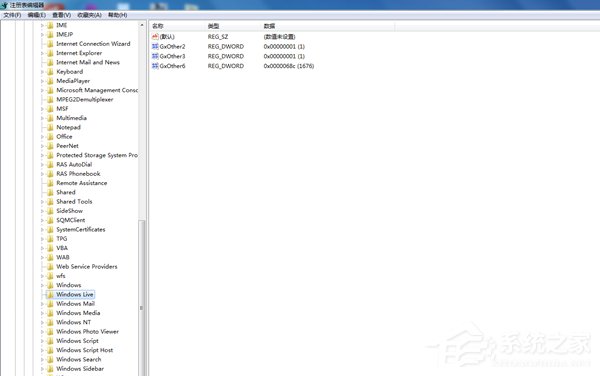Click the MediaPlayer folder icon
The width and height of the screenshot is (600, 376).
tap(50, 81)
